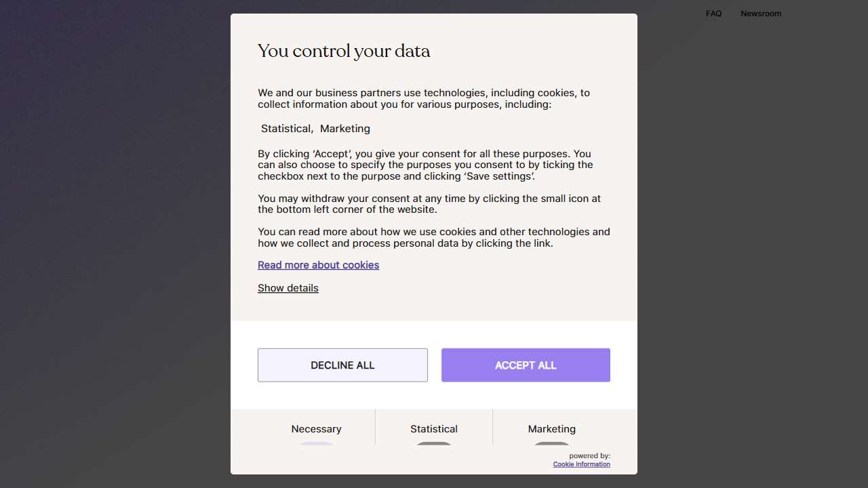
Task: Toggle the Necessary cookies switch
Action: tap(316, 443)
